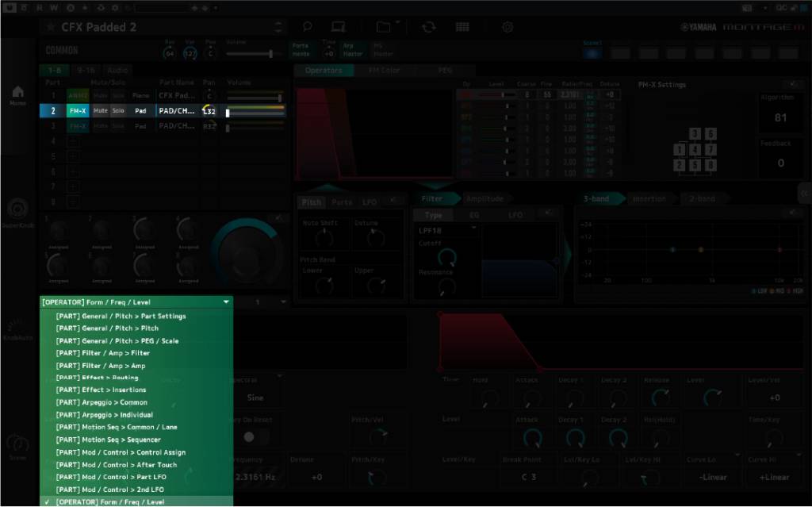The image size is (812, 507).
Task: Click the Part 2 name field PAD/CH
Action: pos(176,111)
